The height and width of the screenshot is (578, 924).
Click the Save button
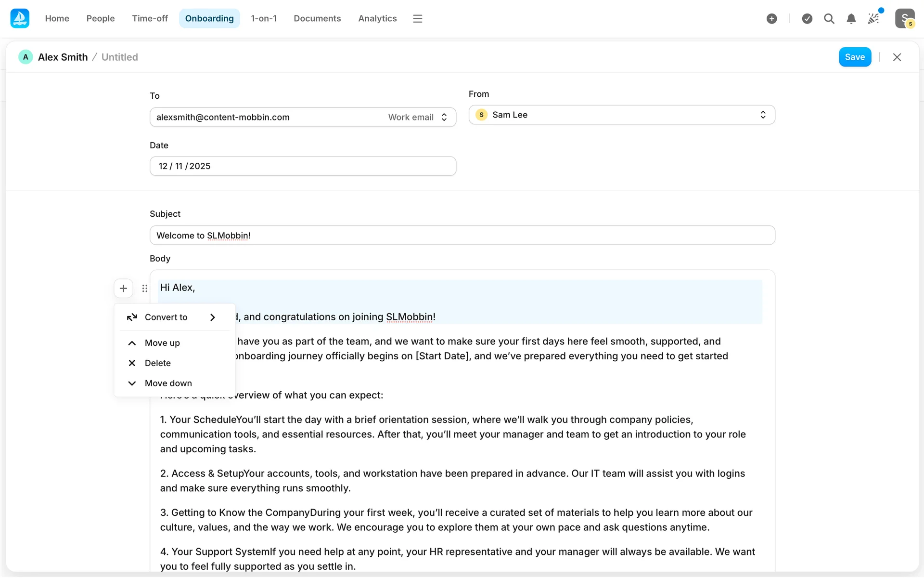[x=854, y=57]
